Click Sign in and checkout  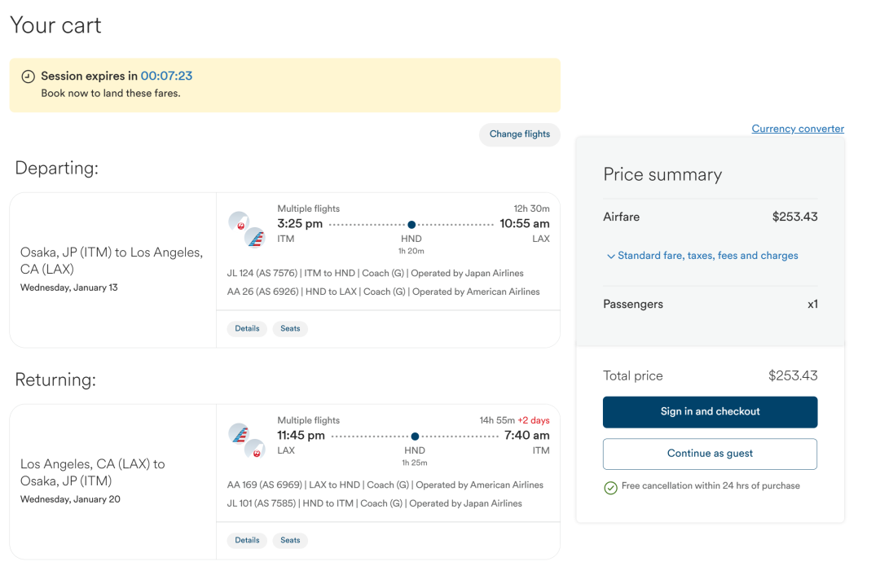click(710, 412)
